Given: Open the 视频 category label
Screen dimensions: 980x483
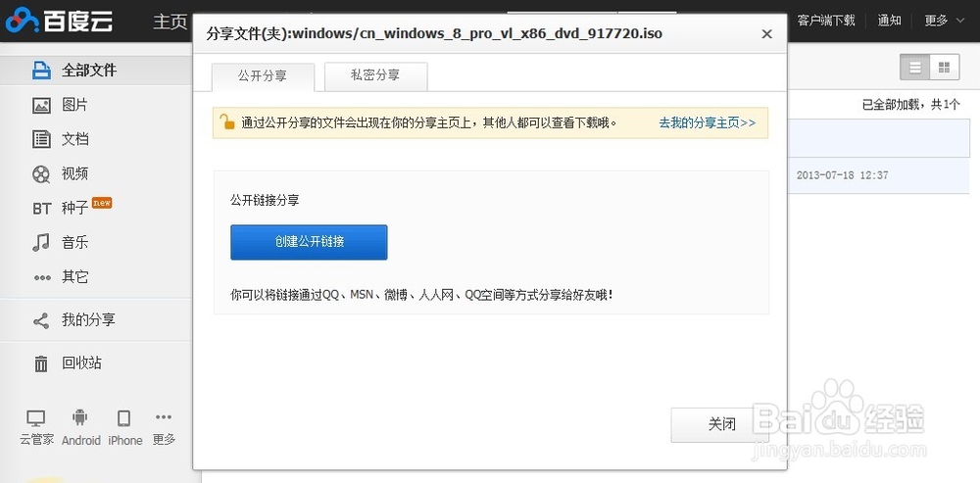Looking at the screenshot, I should coord(75,173).
